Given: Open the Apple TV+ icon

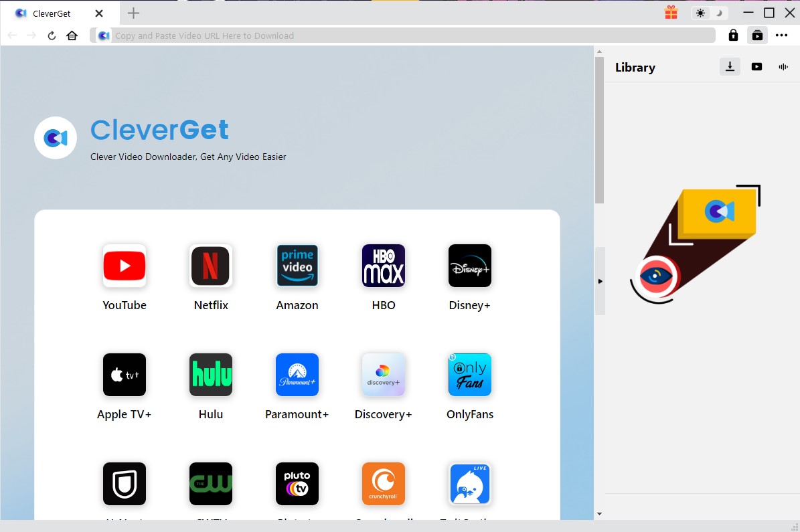Looking at the screenshot, I should (125, 375).
